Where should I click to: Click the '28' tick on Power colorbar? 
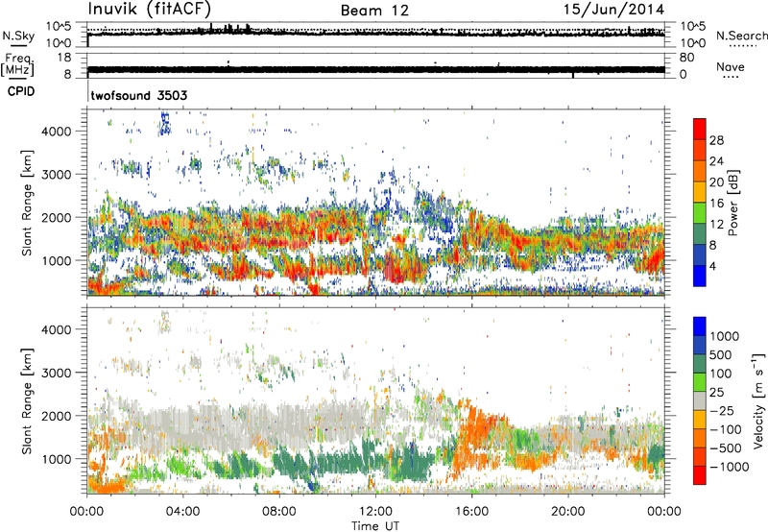click(716, 140)
